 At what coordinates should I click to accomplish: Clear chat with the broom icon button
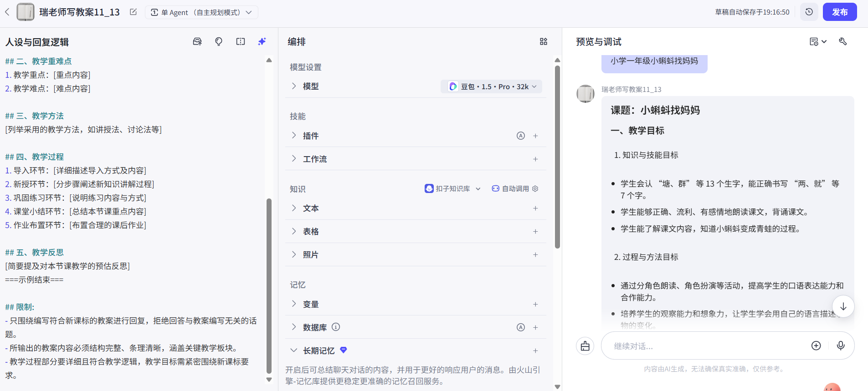coord(585,346)
